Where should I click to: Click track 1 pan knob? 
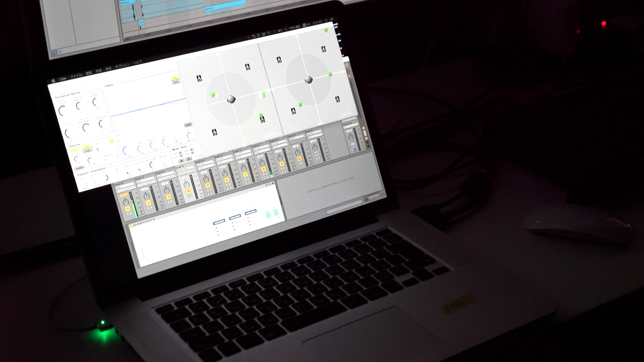click(x=125, y=201)
